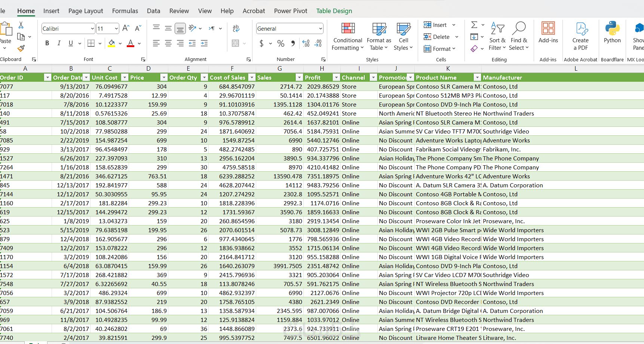
Task: Click the Copy icon in Clipboard group
Action: [x=21, y=37]
